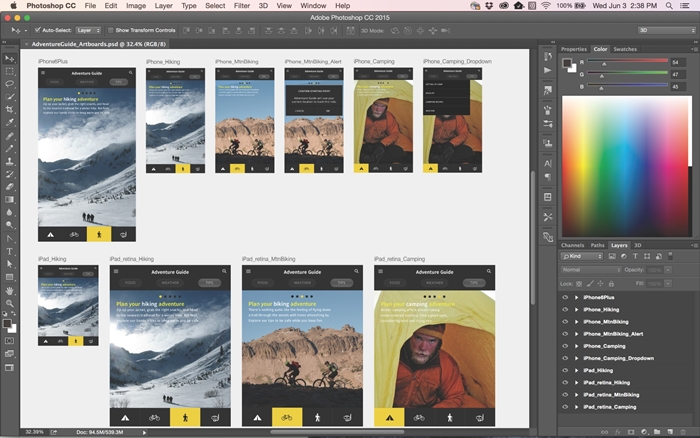Select the Dodge tool
The width and height of the screenshot is (700, 438).
(9, 225)
